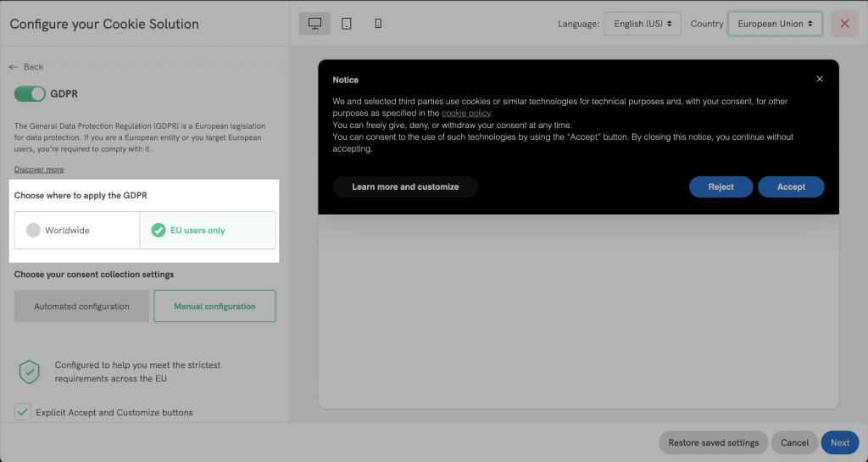
Task: Switch to mobile preview icon
Action: (378, 24)
